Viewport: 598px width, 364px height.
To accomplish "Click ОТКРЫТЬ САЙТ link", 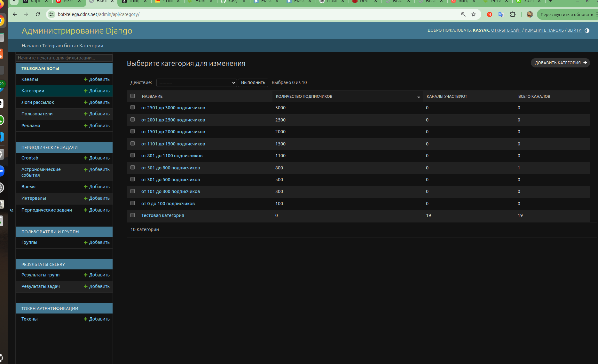I will pos(506,30).
